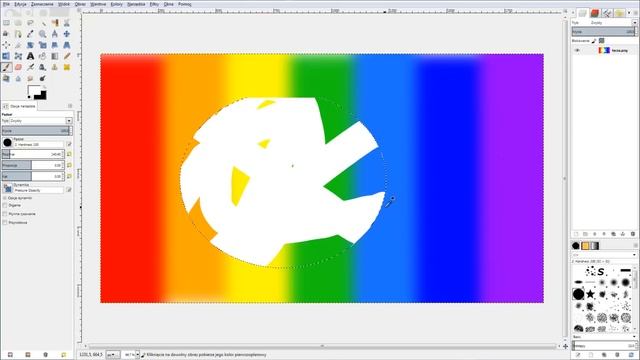This screenshot has height=360, width=640.
Task: Select the Heal tool
Action: [x=67, y=67]
